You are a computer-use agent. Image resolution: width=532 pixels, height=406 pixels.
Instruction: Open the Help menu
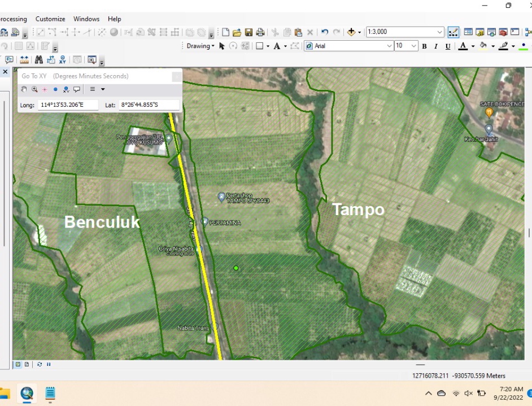[114, 19]
